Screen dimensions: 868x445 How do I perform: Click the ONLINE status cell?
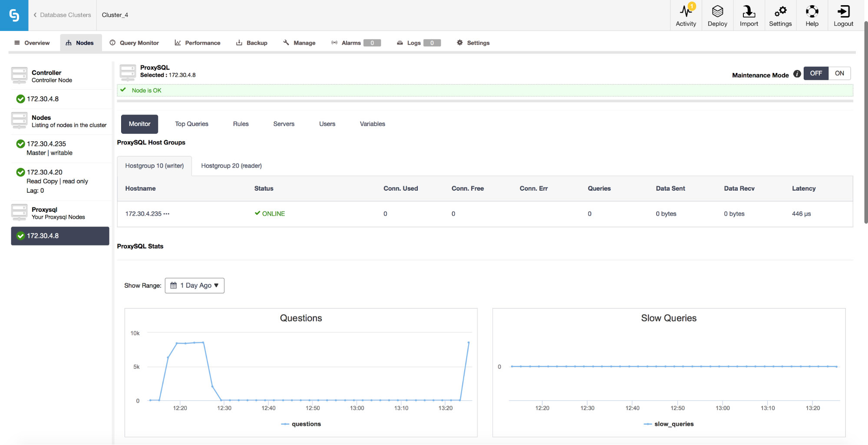point(270,214)
